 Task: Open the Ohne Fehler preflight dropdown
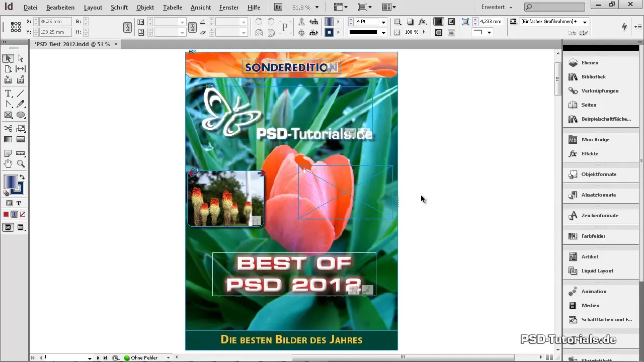[x=169, y=358]
